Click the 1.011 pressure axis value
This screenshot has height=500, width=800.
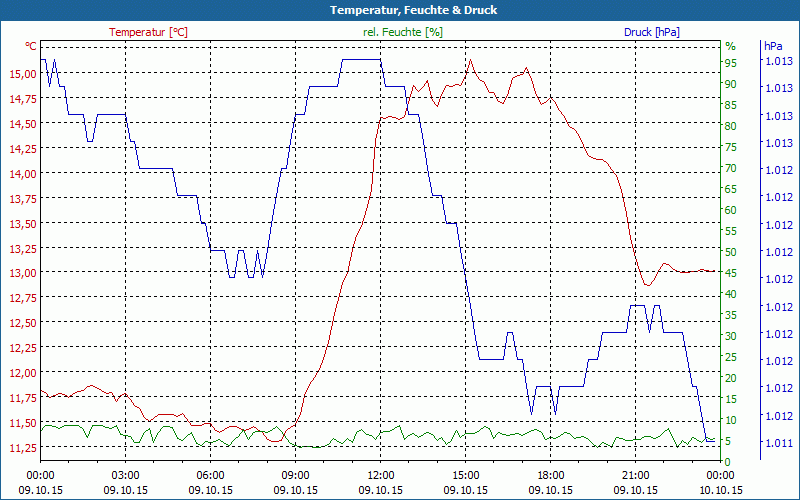click(778, 443)
